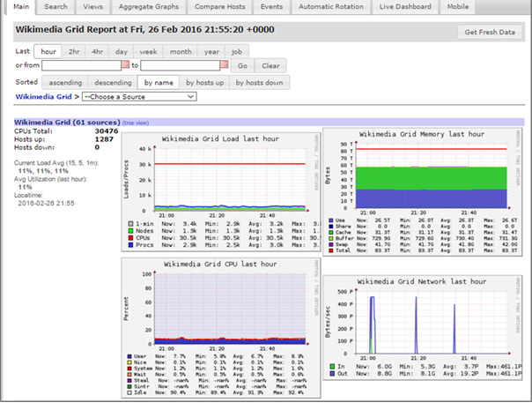Open calendar picker for to date
The image size is (532, 410).
pos(225,64)
